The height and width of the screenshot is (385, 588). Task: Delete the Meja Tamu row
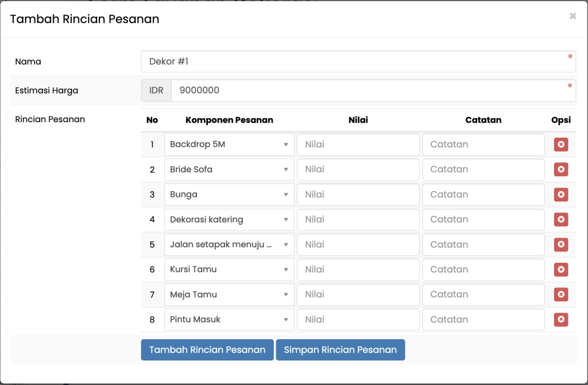click(560, 294)
